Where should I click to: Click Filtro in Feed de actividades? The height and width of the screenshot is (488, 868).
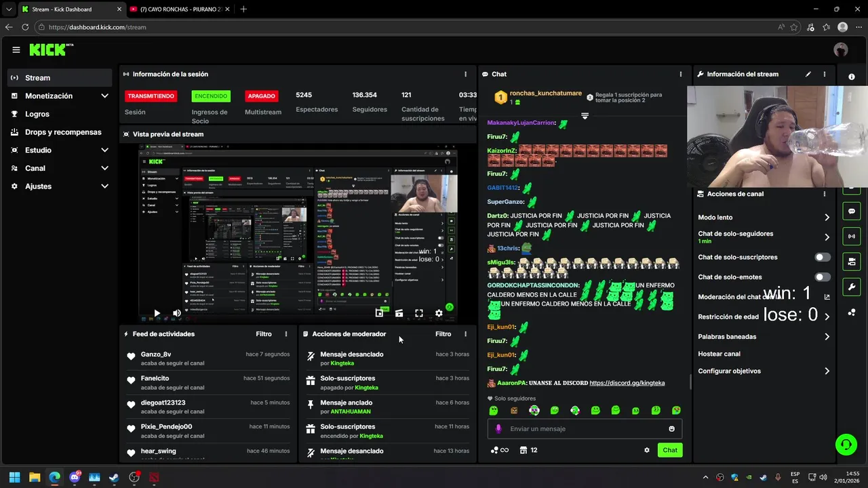click(264, 334)
